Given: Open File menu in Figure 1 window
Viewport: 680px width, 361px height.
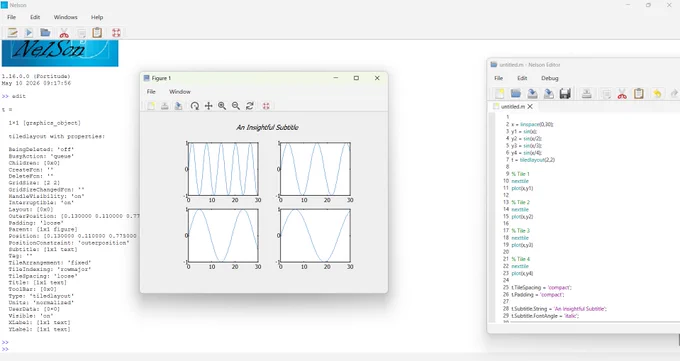Looking at the screenshot, I should pos(151,92).
